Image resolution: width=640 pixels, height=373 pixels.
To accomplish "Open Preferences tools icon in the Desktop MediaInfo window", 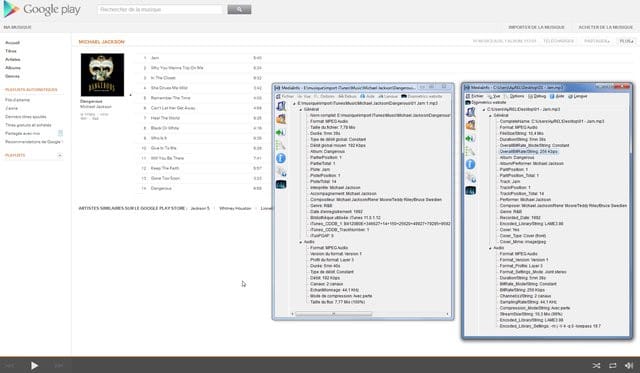I will (470, 178).
